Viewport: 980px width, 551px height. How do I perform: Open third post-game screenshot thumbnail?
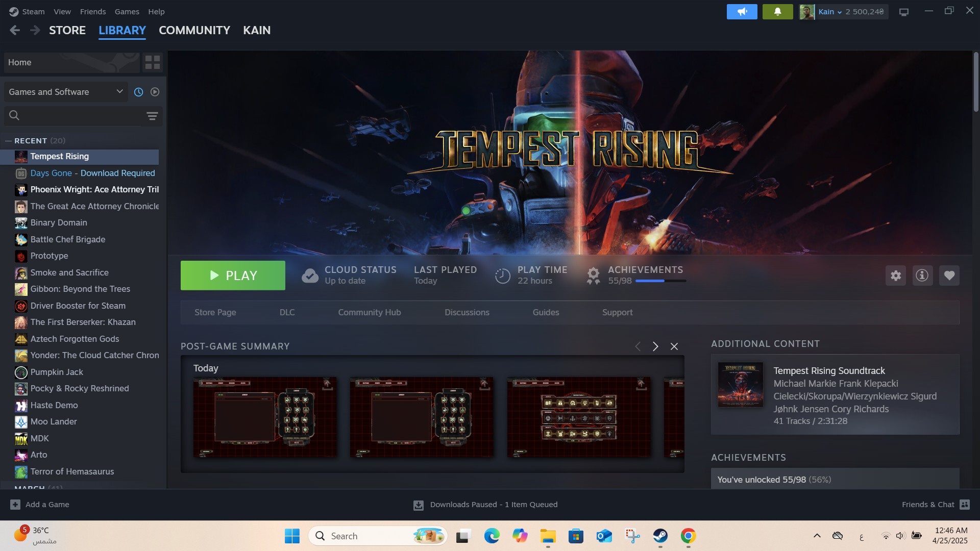click(x=579, y=417)
